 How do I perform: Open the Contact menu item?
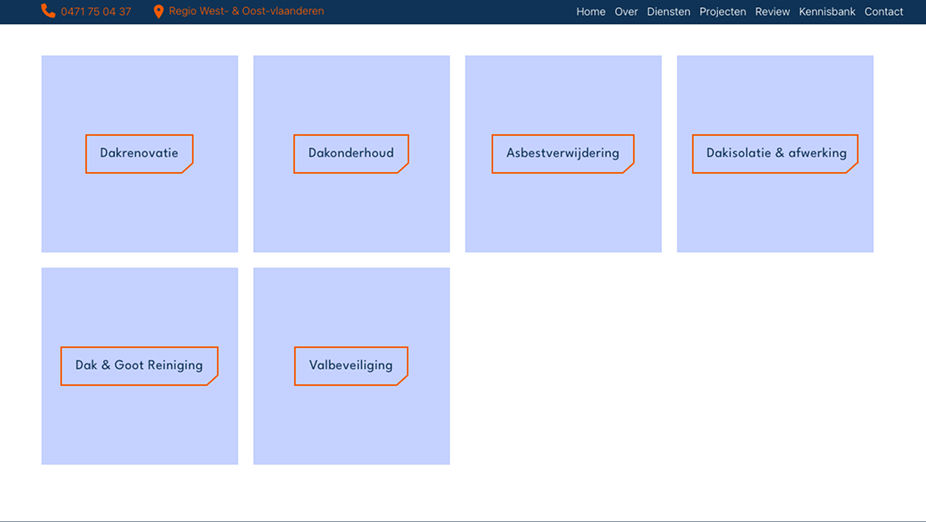tap(883, 12)
